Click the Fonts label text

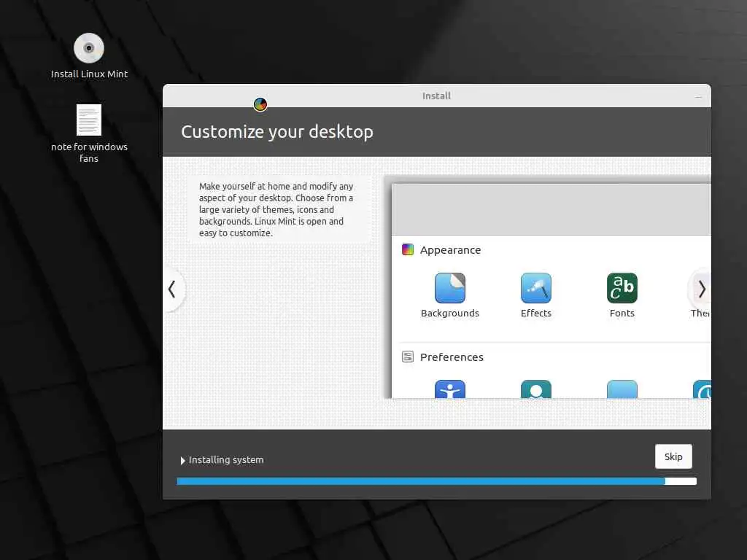622,313
